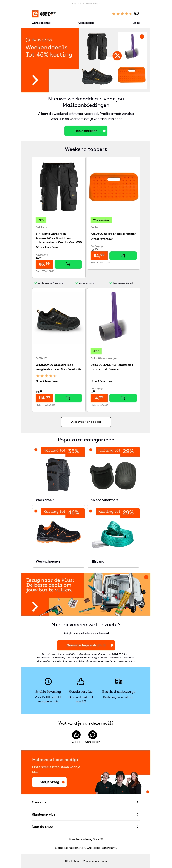
Task: Click the white arrow on Weekenddeals banner
Action: point(35,80)
